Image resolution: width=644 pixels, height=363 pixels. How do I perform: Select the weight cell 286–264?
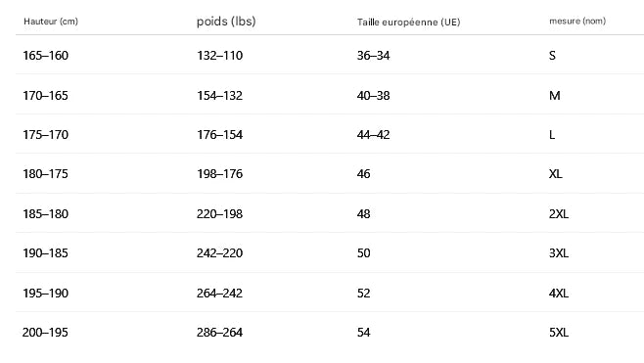click(220, 333)
